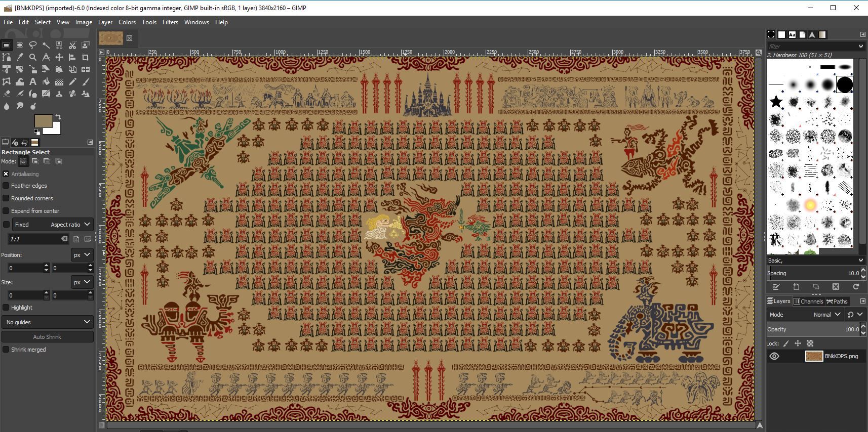Pick the Pencil tool
868x432 pixels.
tap(72, 81)
